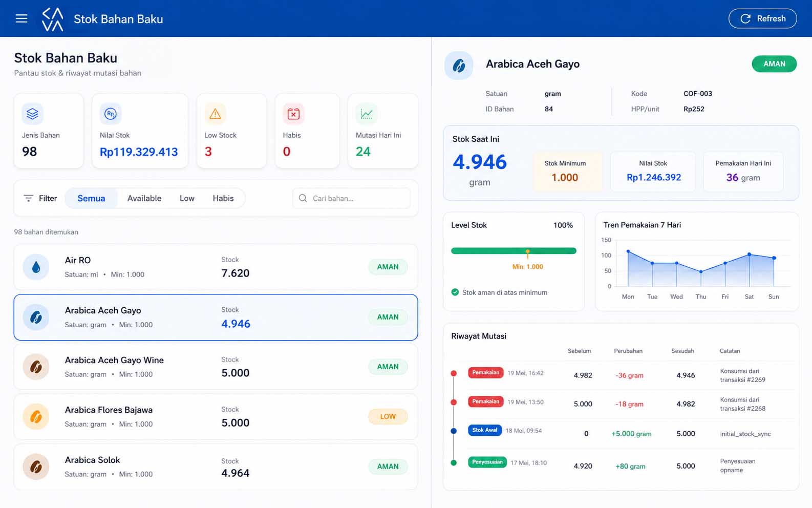812x508 pixels.
Task: Click the +5.000 gram change value
Action: click(x=631, y=434)
